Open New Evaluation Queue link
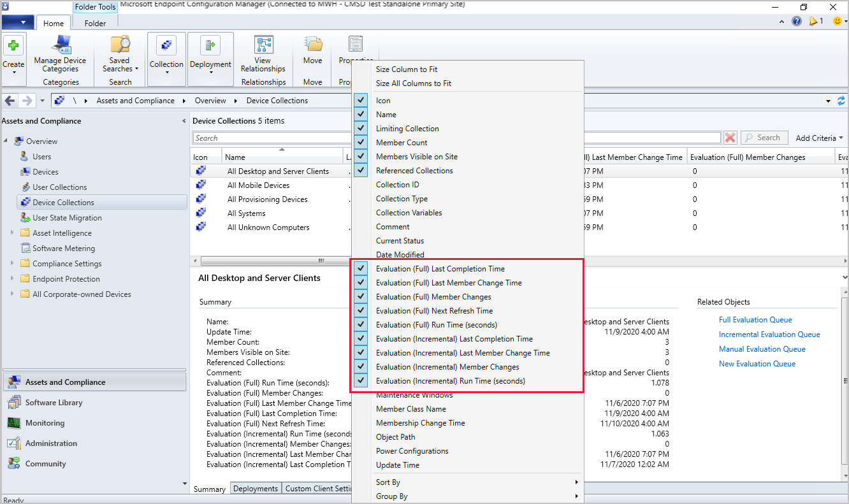Screen dimensions: 849x504 (757, 364)
